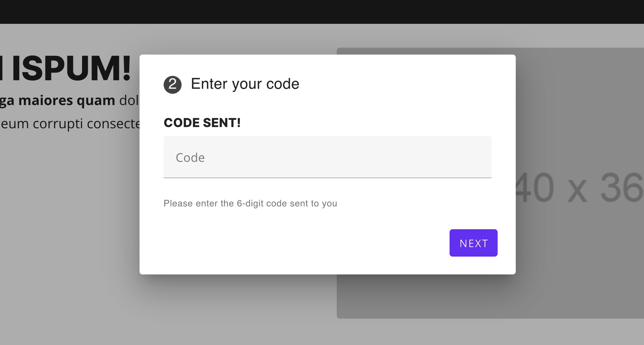Click the "Code" placeholder text
This screenshot has height=345, width=644.
coord(190,158)
